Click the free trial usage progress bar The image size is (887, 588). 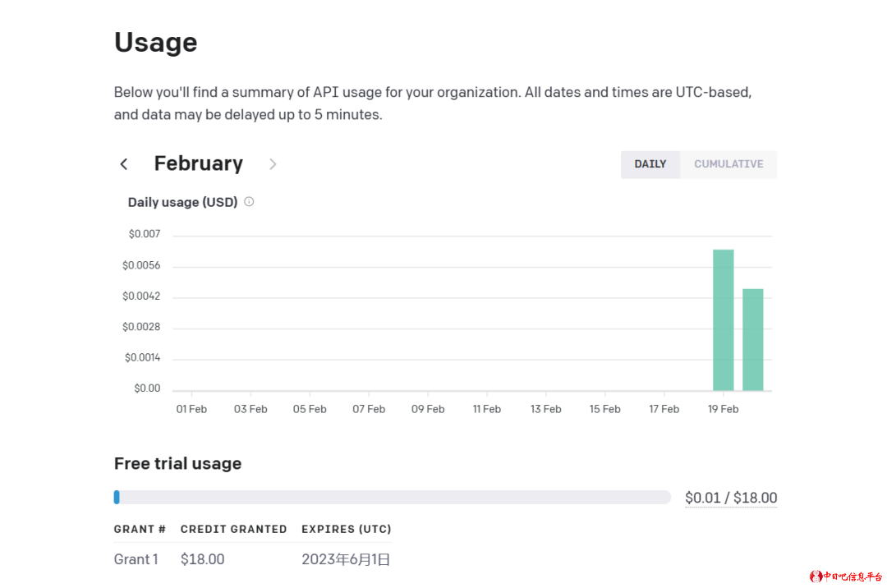393,497
